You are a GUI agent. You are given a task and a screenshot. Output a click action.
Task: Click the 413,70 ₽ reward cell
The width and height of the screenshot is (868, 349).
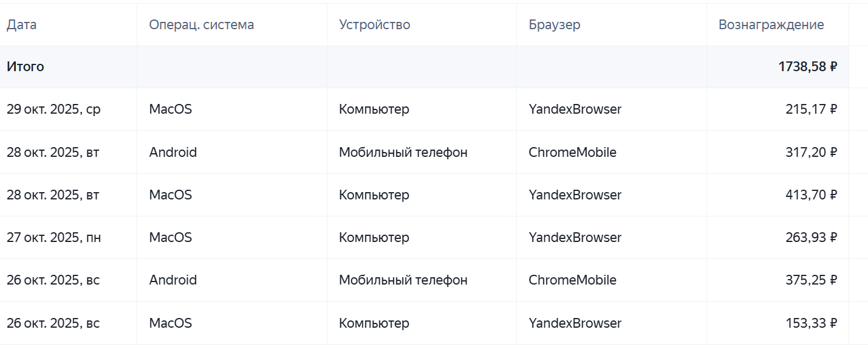point(811,195)
